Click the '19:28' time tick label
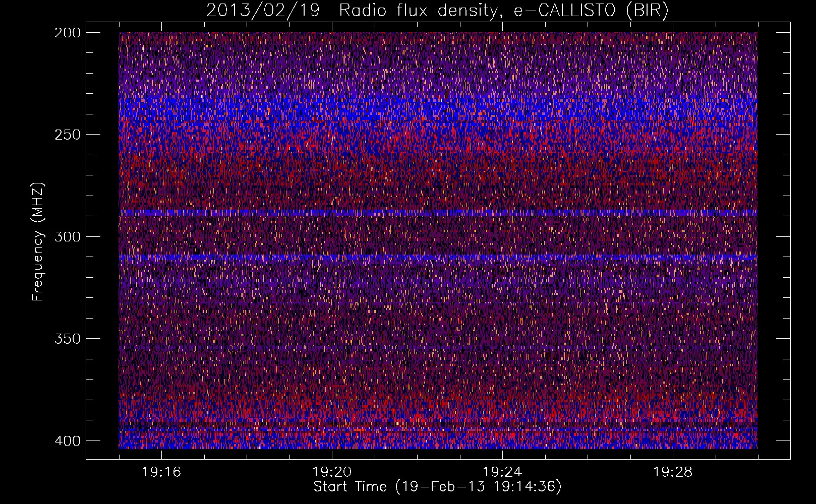This screenshot has height=504, width=816. pyautogui.click(x=673, y=472)
